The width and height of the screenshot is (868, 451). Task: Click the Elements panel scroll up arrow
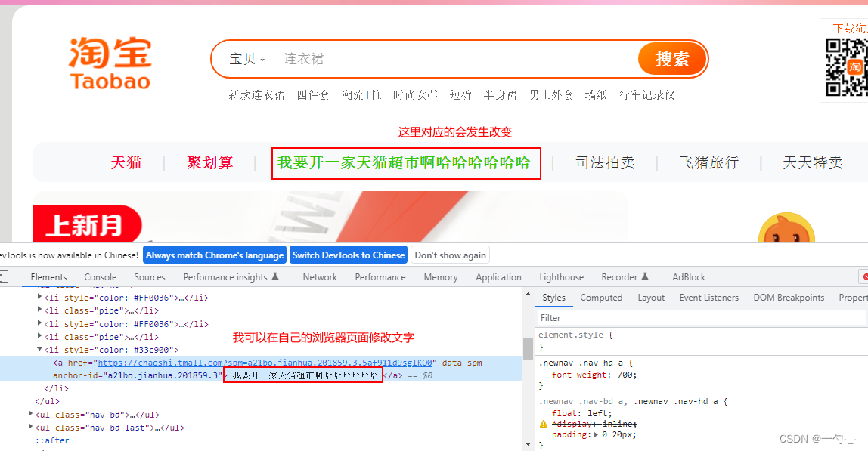tap(528, 295)
